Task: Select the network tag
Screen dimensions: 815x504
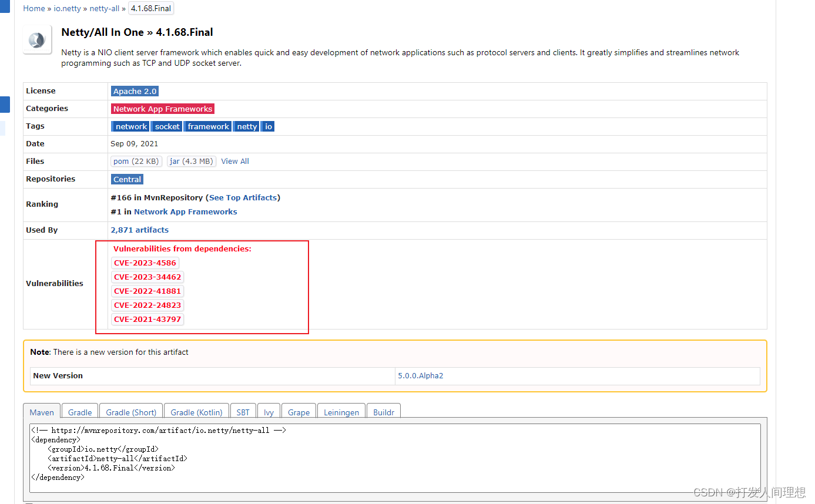Action: pyautogui.click(x=131, y=126)
